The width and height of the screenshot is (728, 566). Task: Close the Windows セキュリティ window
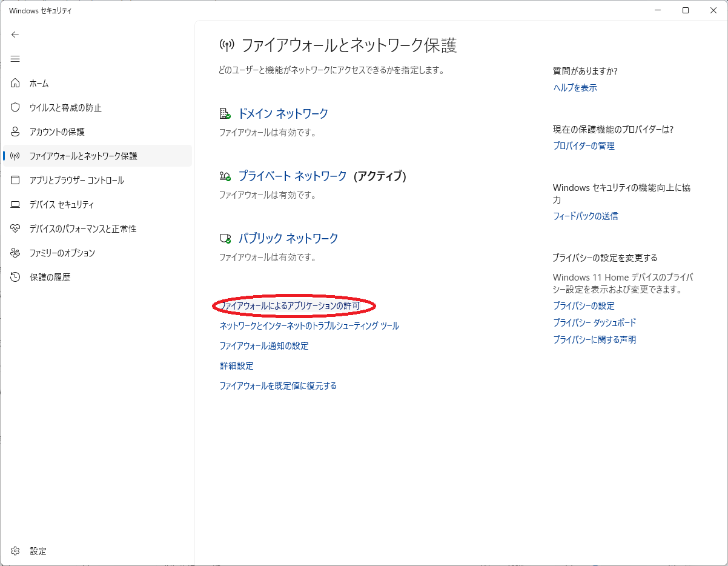click(x=713, y=10)
